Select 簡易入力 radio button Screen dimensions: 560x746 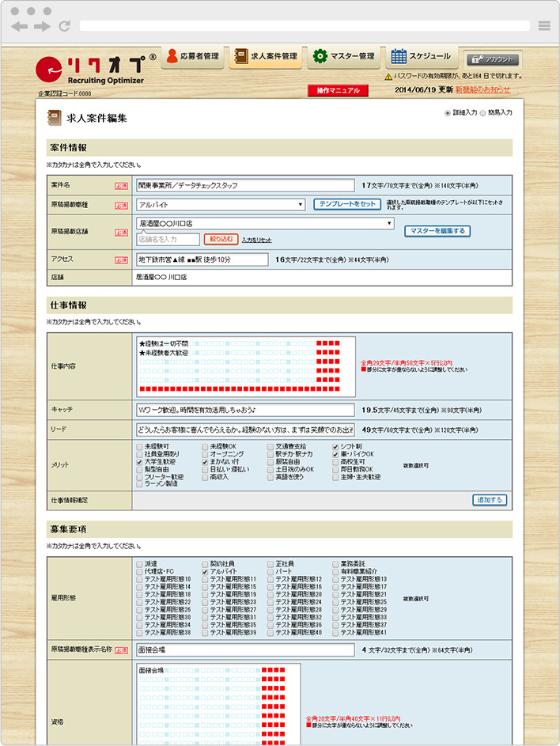(x=482, y=113)
